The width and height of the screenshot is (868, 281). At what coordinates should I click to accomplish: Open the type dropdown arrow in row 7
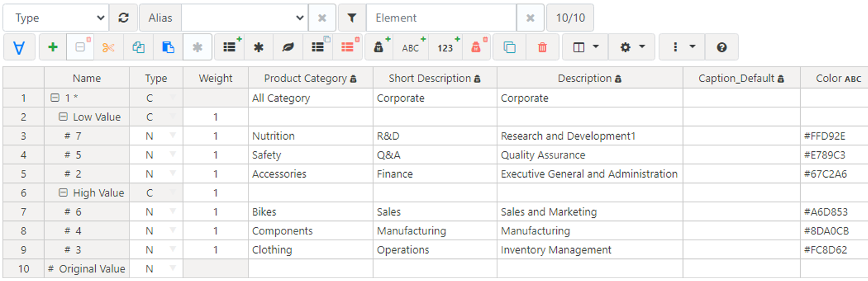coord(173,211)
